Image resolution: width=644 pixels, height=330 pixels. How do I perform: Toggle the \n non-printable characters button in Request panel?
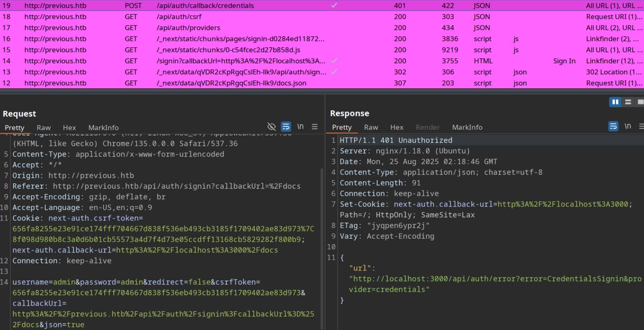[300, 127]
